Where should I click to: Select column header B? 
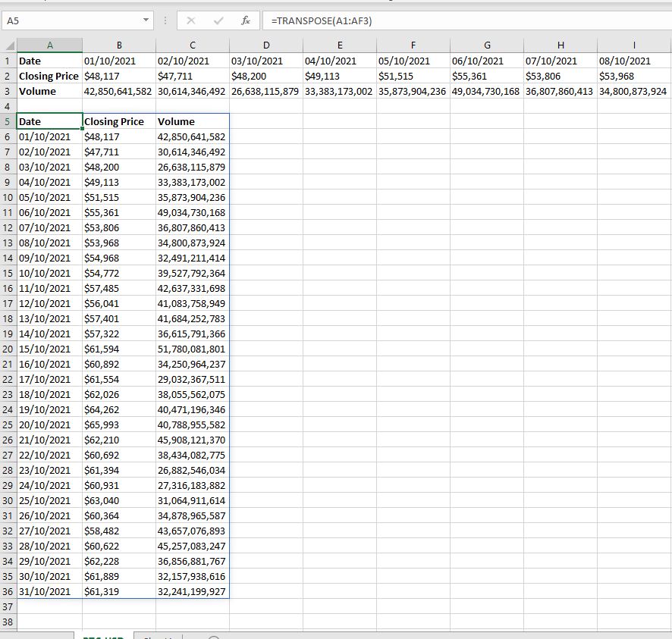(118, 45)
